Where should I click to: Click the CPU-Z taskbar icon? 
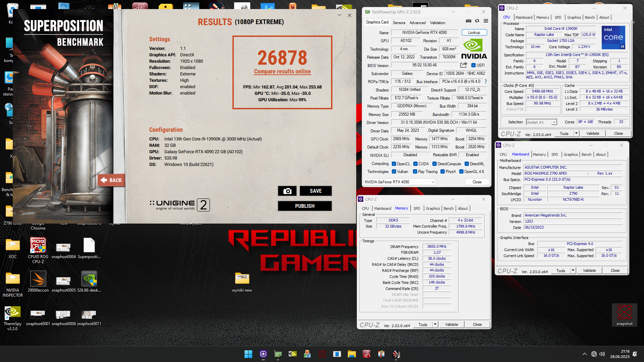coord(263,354)
